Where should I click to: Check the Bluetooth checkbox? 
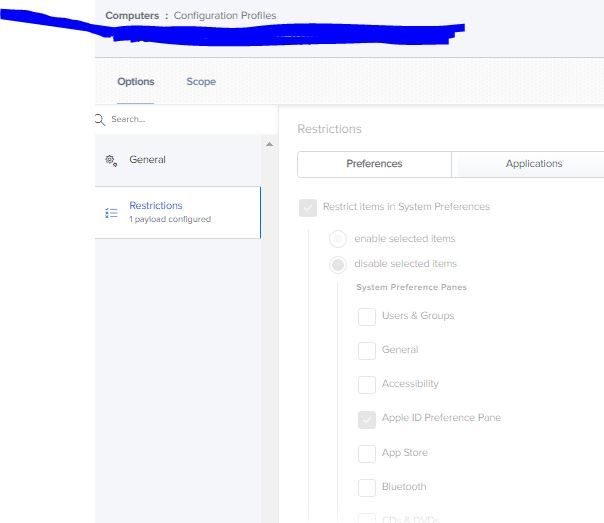(367, 488)
